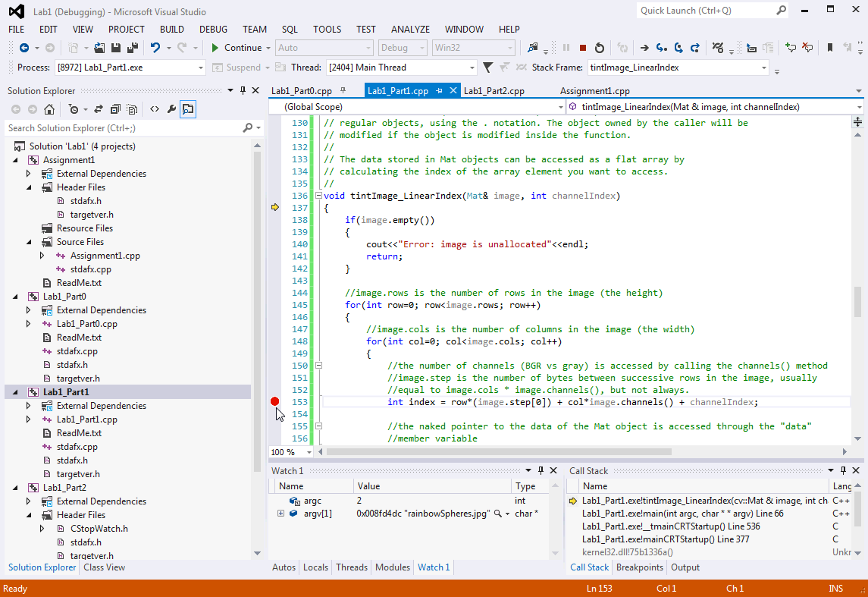Viewport: 868px width, 597px height.
Task: Click the Restart debugging icon
Action: 600,47
